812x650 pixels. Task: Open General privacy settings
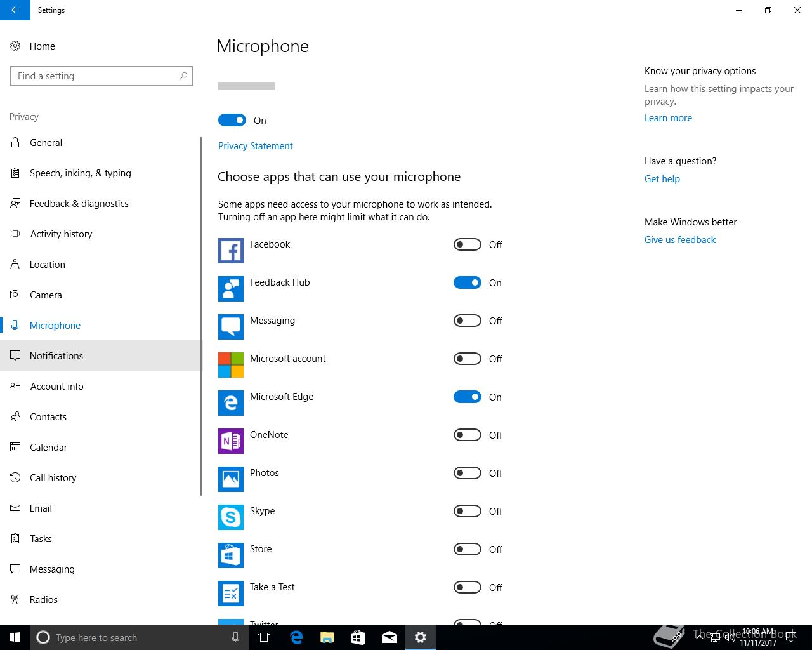click(100, 142)
